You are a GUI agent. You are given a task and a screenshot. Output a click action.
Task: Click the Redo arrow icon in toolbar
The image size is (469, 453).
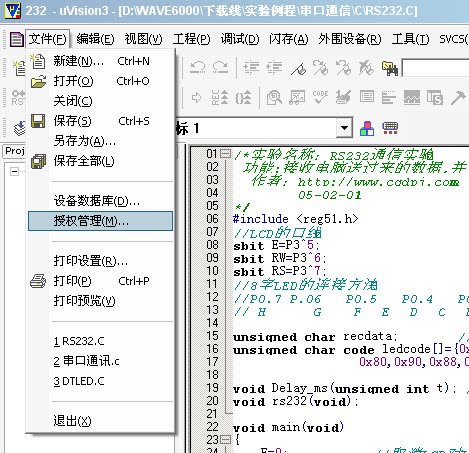pyautogui.click(x=220, y=67)
